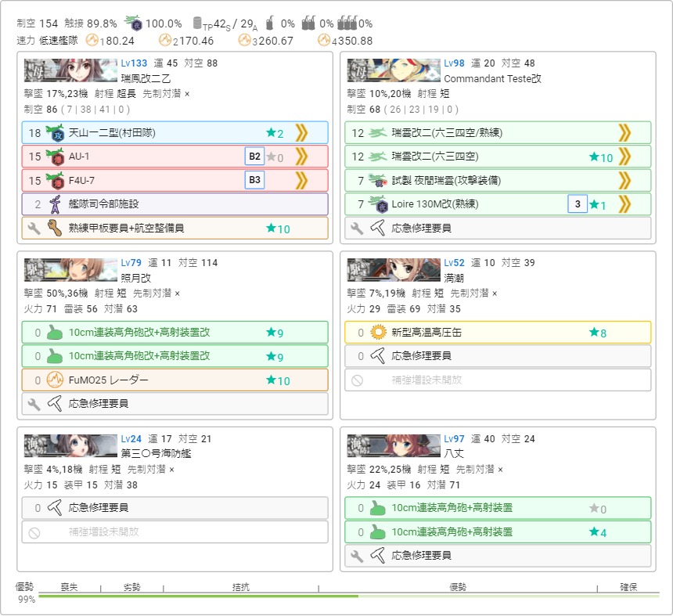The width and height of the screenshot is (673, 616).
Task: Click the 新型高温高圧缶 boiler icon
Action: click(x=378, y=333)
